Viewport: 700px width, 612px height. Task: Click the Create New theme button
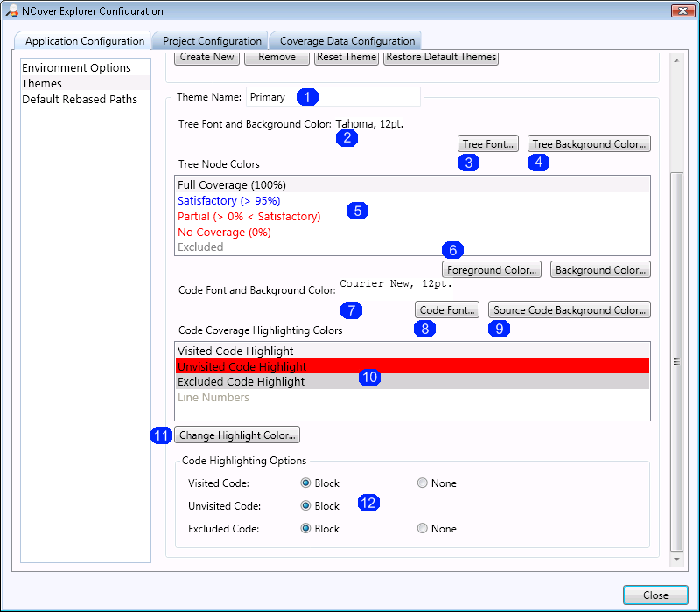(x=206, y=58)
